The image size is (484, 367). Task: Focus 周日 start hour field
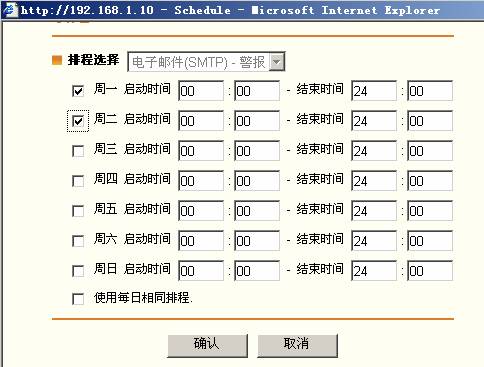[201, 270]
